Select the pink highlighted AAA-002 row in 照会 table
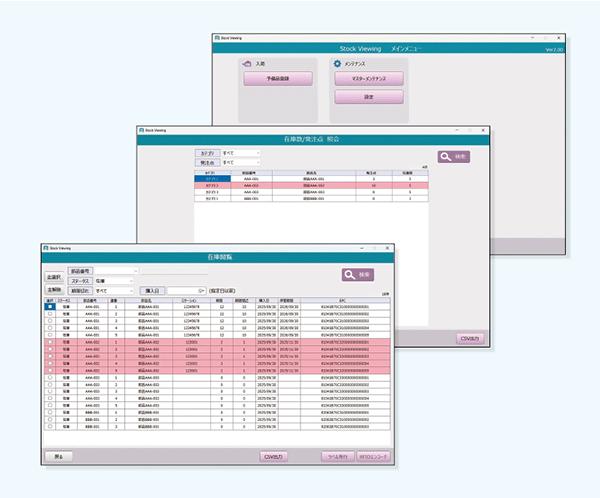The image size is (600, 498). [x=300, y=186]
